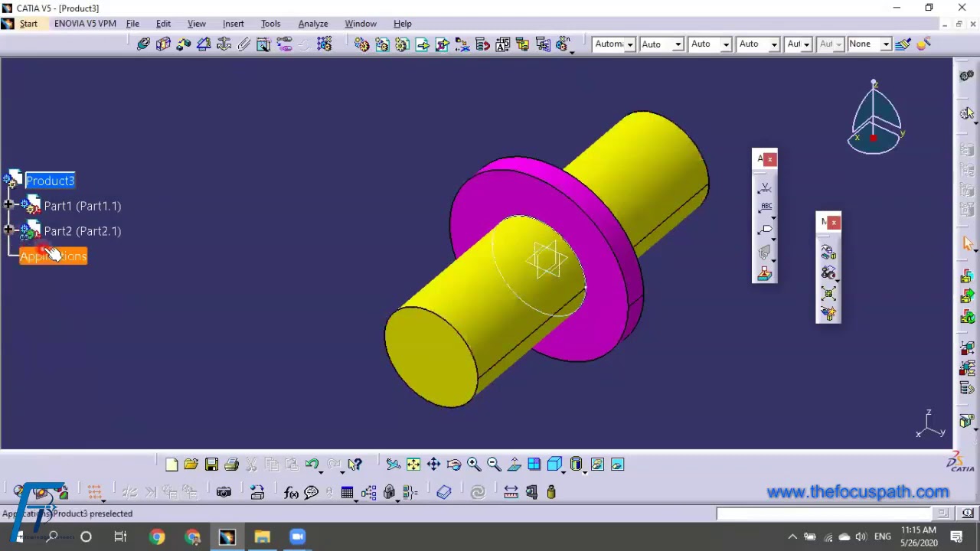The width and height of the screenshot is (980, 551).
Task: Click the Fit All In icon
Action: [x=413, y=465]
